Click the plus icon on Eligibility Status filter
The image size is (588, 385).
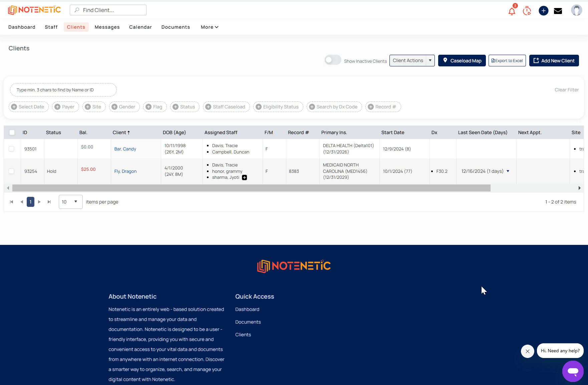pos(259,107)
